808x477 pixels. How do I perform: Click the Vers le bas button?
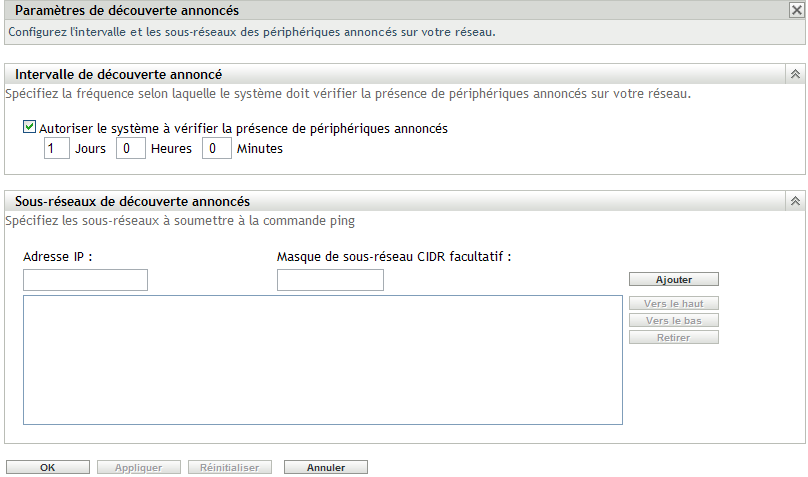point(673,320)
